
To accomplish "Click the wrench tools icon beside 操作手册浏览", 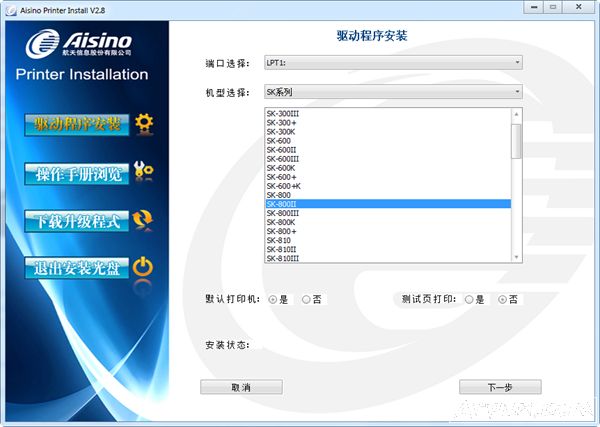I will pos(144,172).
